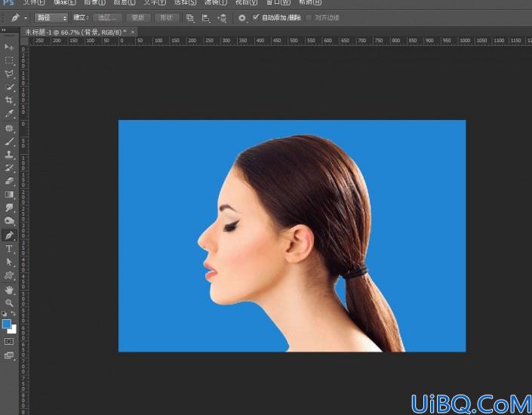
Task: Open the blue foreground color swatch
Action: pos(7,324)
